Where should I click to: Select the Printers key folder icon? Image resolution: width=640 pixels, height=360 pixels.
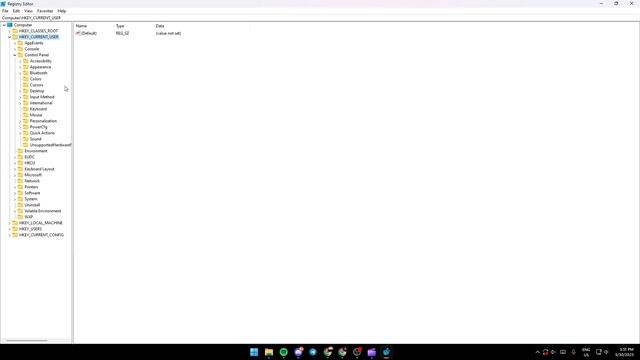[x=20, y=187]
